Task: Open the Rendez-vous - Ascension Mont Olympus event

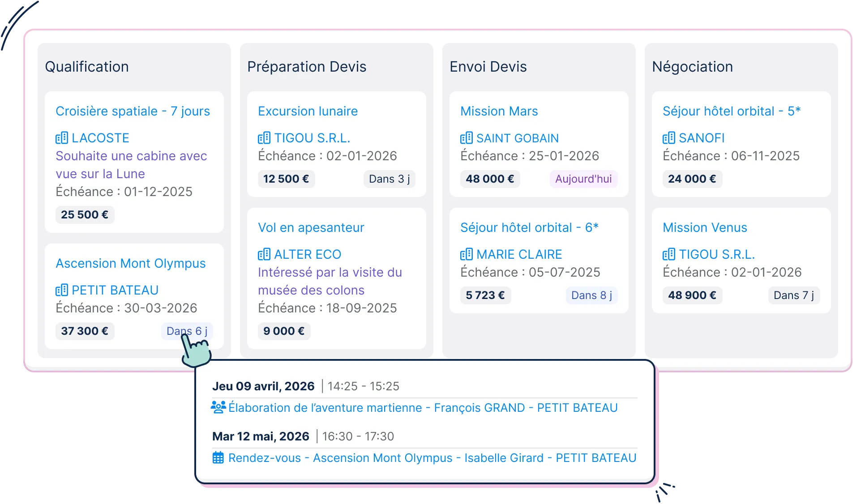Action: click(432, 458)
